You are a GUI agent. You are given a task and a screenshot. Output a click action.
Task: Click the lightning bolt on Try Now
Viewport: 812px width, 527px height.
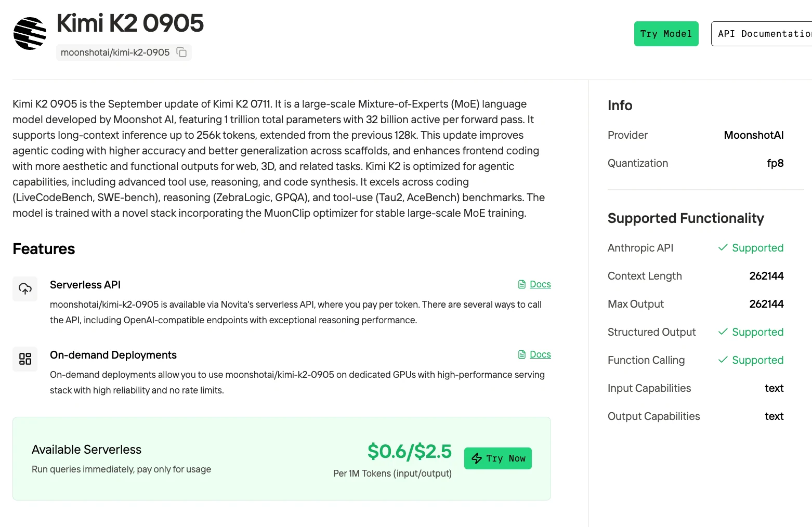(477, 458)
